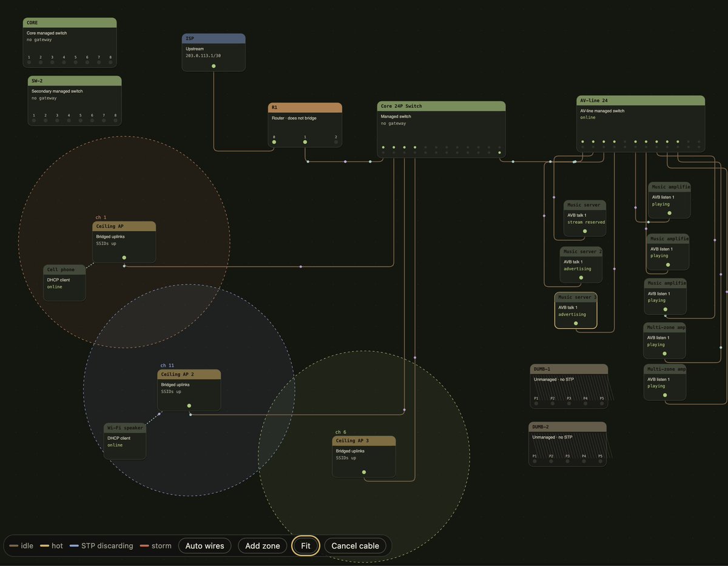Click the ISP upstream port dot
The width and height of the screenshot is (728, 566).
click(x=214, y=66)
